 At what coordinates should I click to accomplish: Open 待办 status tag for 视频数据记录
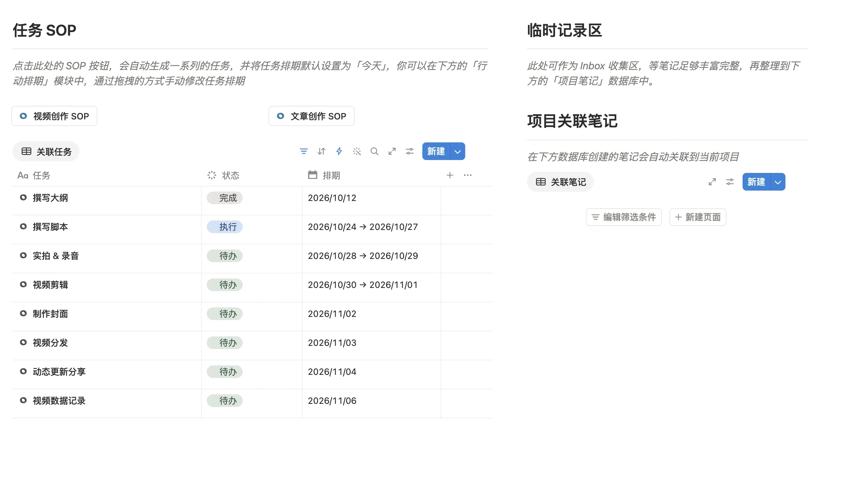[224, 401]
